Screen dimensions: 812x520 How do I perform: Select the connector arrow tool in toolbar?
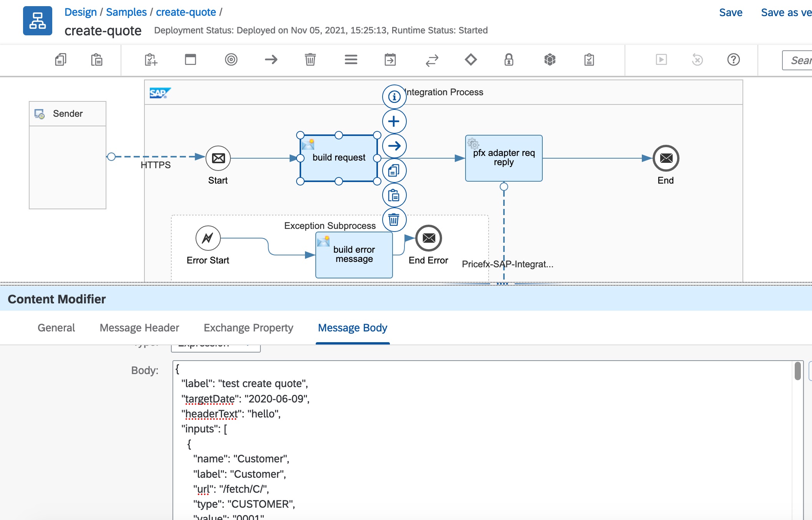271,60
